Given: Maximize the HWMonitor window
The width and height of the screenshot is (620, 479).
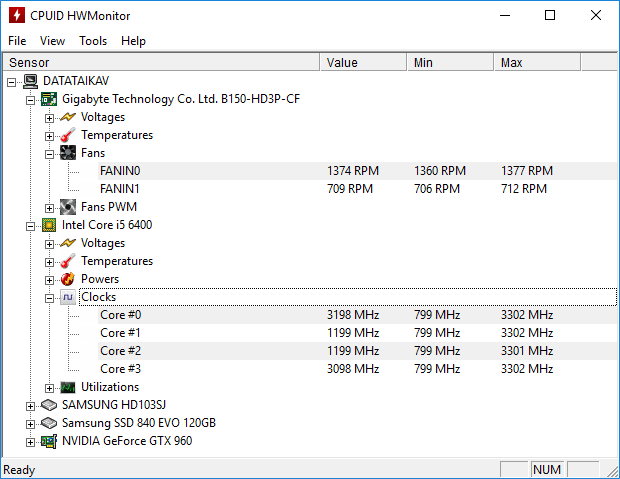Looking at the screenshot, I should 550,15.
